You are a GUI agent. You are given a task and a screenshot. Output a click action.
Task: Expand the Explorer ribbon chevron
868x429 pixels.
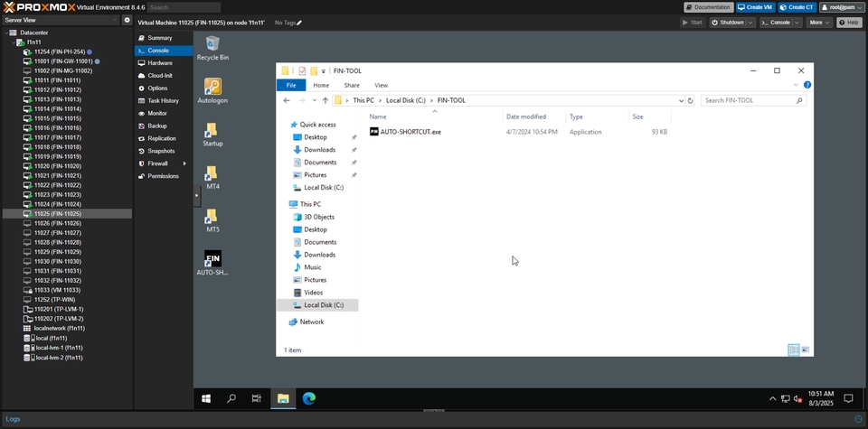click(796, 85)
